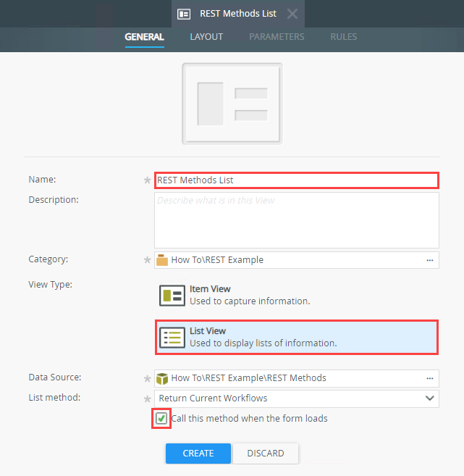Choose List View type option
This screenshot has height=476, width=464.
click(x=297, y=338)
